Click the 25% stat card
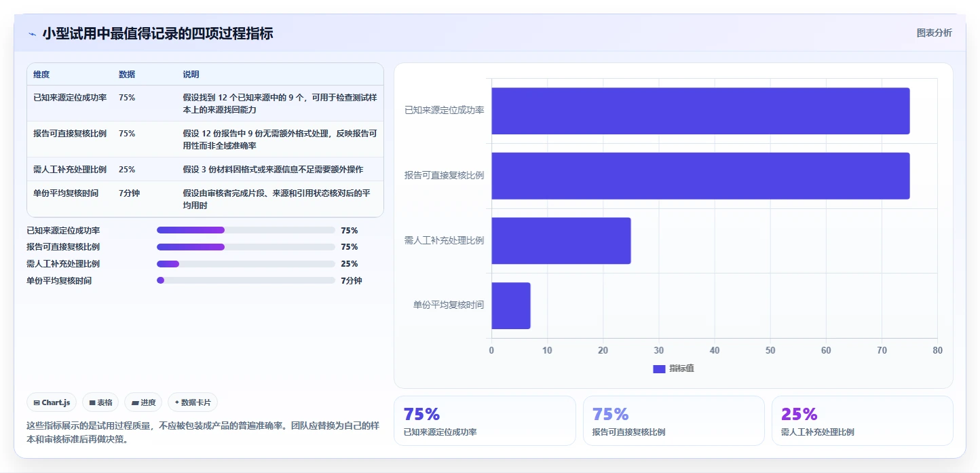 point(862,421)
